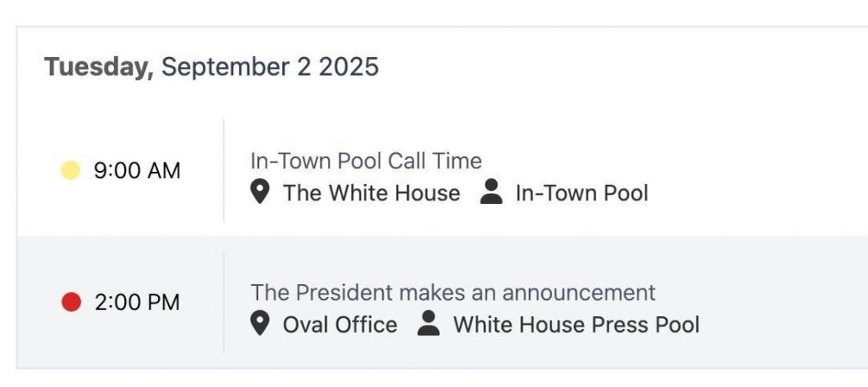Viewport: 868px width, 387px height.
Task: Click the In-Town Pool attendee label
Action: (x=582, y=193)
